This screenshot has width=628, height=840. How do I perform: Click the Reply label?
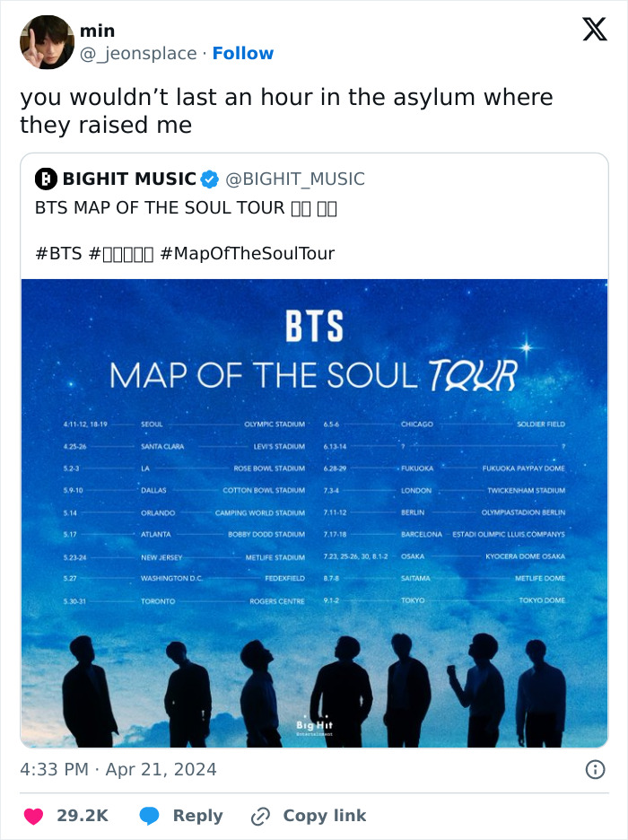[197, 816]
